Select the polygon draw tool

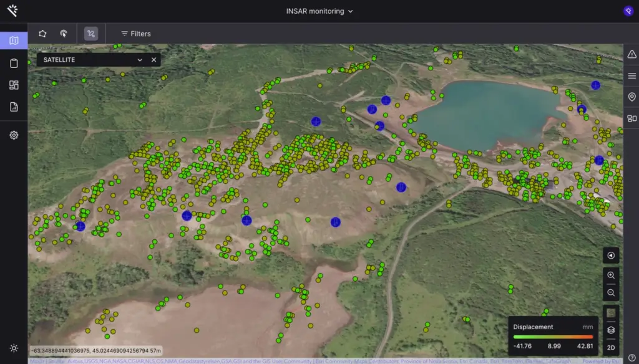pyautogui.click(x=42, y=34)
